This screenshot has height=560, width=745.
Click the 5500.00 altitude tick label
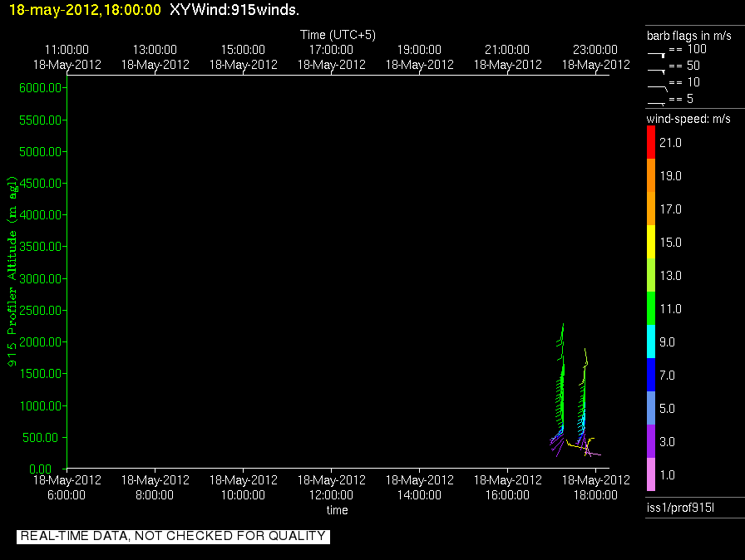click(41, 120)
